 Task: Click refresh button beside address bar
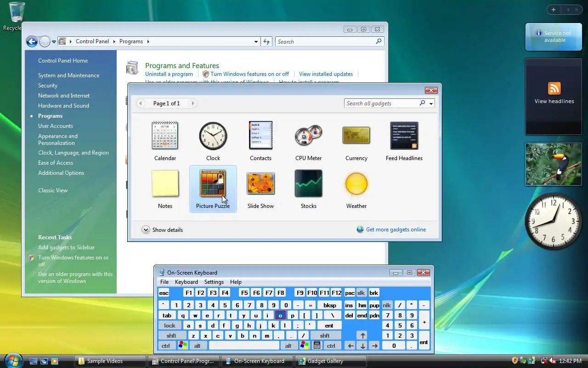[x=266, y=41]
